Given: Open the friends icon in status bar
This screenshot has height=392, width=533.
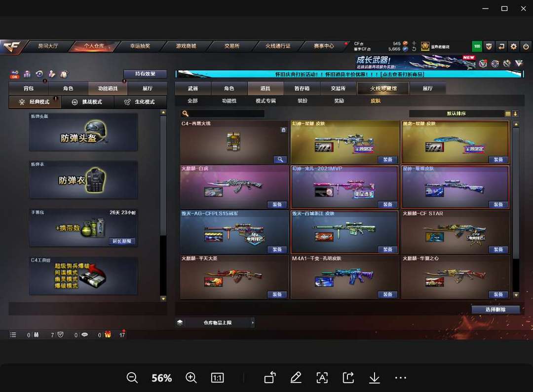Looking at the screenshot, I should pos(36,335).
